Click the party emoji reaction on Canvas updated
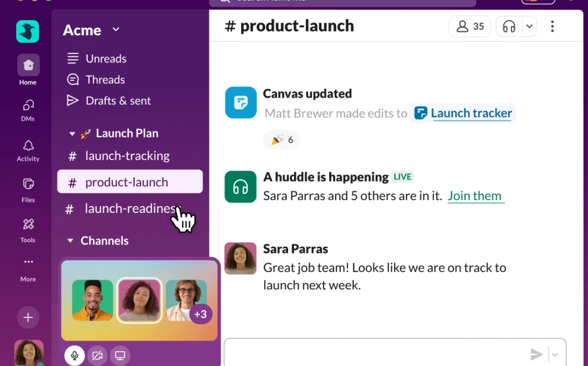The image size is (588, 366). tap(281, 139)
